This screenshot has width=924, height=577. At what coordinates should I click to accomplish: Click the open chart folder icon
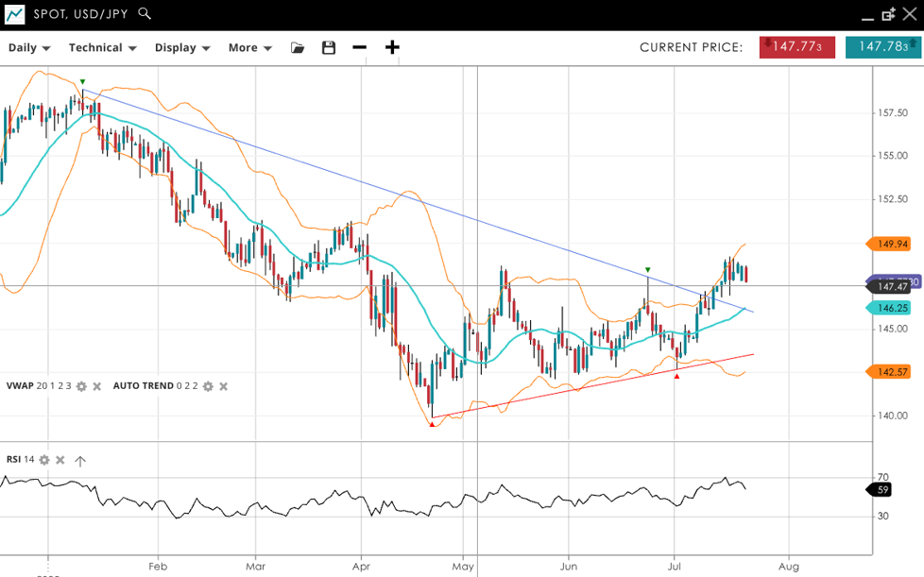point(298,48)
